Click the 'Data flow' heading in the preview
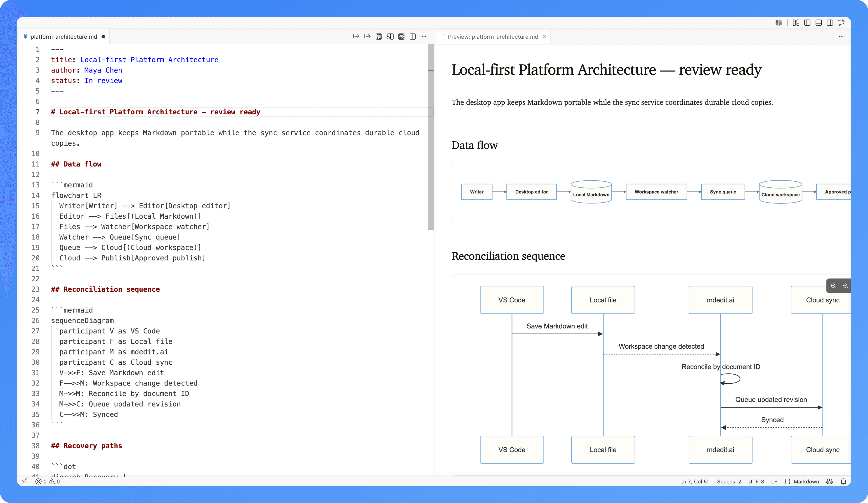The width and height of the screenshot is (868, 503). point(475,145)
